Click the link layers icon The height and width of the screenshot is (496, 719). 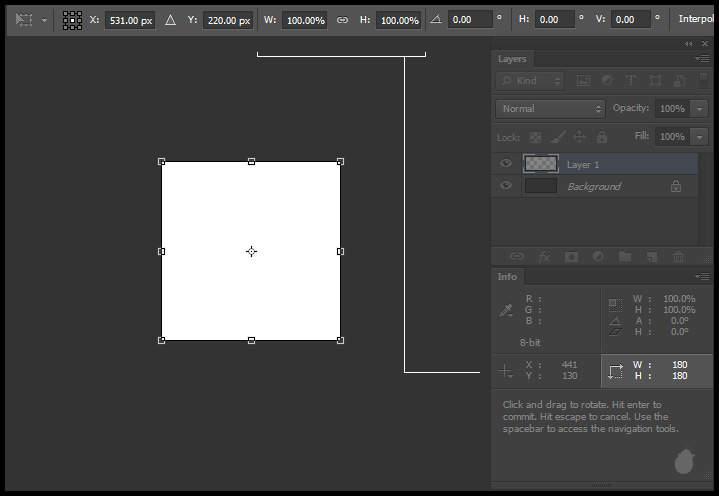517,257
